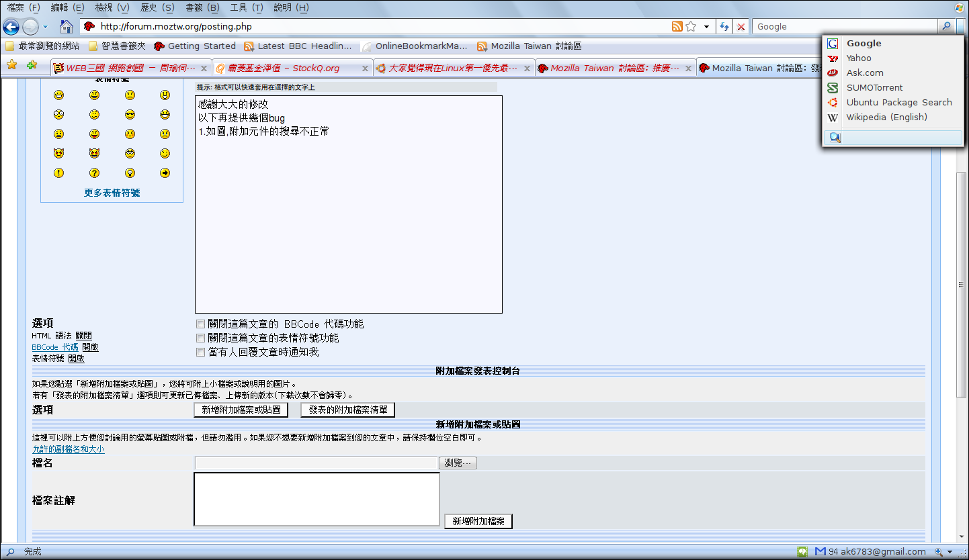
Task: Open the 最常瀏覽的網站 bookmark folder
Action: pyautogui.click(x=42, y=46)
